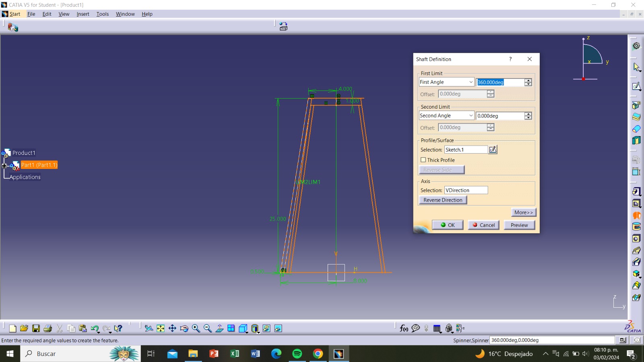Open the View menu
Image resolution: width=644 pixels, height=362 pixels.
pyautogui.click(x=64, y=14)
